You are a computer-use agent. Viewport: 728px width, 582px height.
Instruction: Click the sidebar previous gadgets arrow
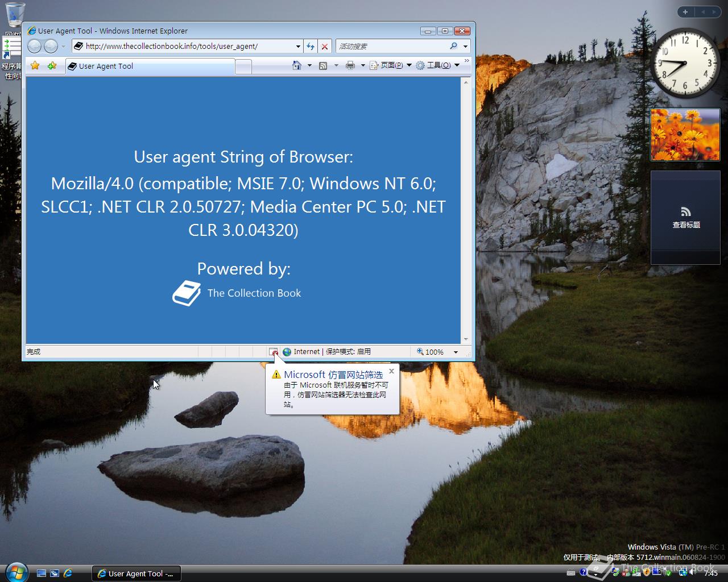tap(703, 12)
